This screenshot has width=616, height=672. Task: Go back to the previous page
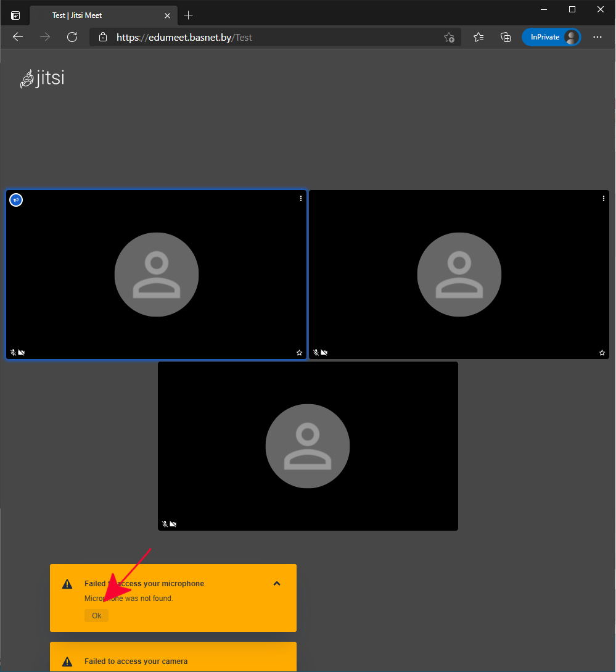tap(18, 37)
